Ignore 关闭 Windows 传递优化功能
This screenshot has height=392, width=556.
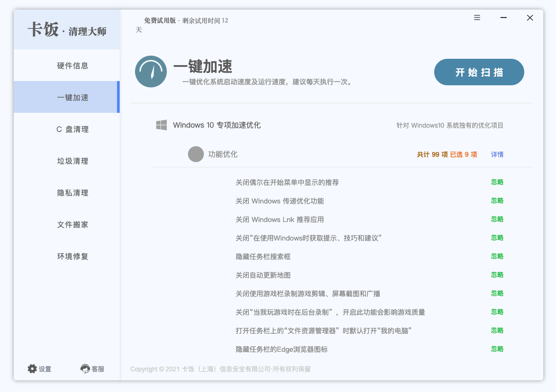point(497,200)
